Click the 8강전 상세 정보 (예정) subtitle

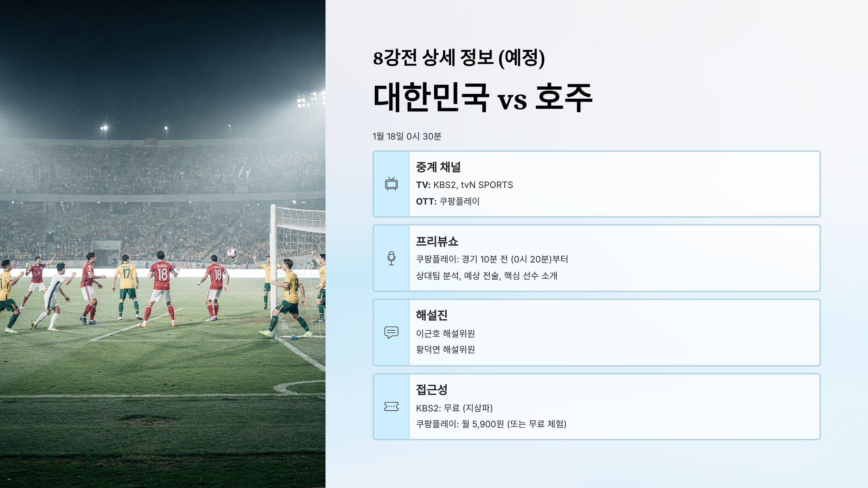click(x=459, y=58)
